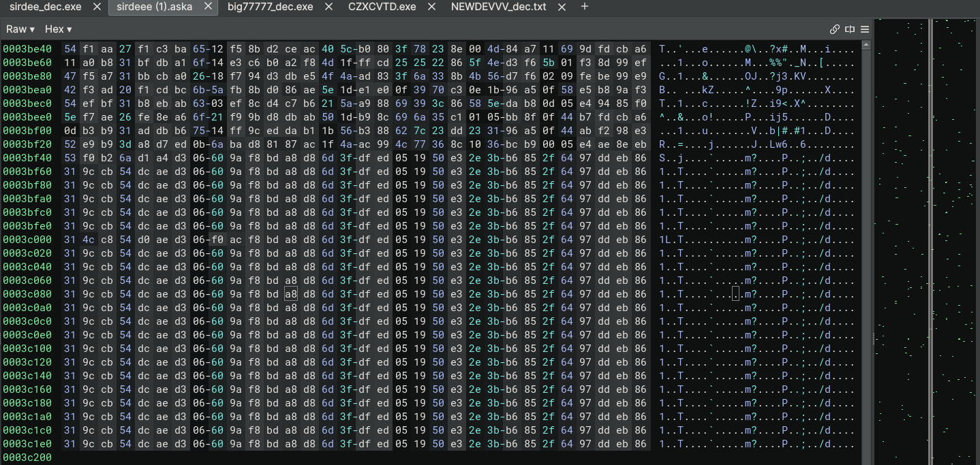
Task: Click byte 42 starting row 0003bea0
Action: 70,89
